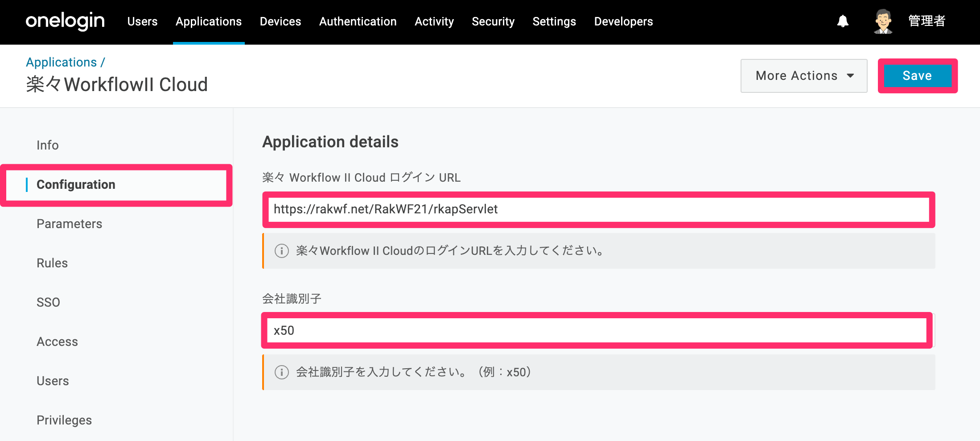Image resolution: width=980 pixels, height=441 pixels.
Task: Open the Authentication menu
Action: [x=358, y=21]
